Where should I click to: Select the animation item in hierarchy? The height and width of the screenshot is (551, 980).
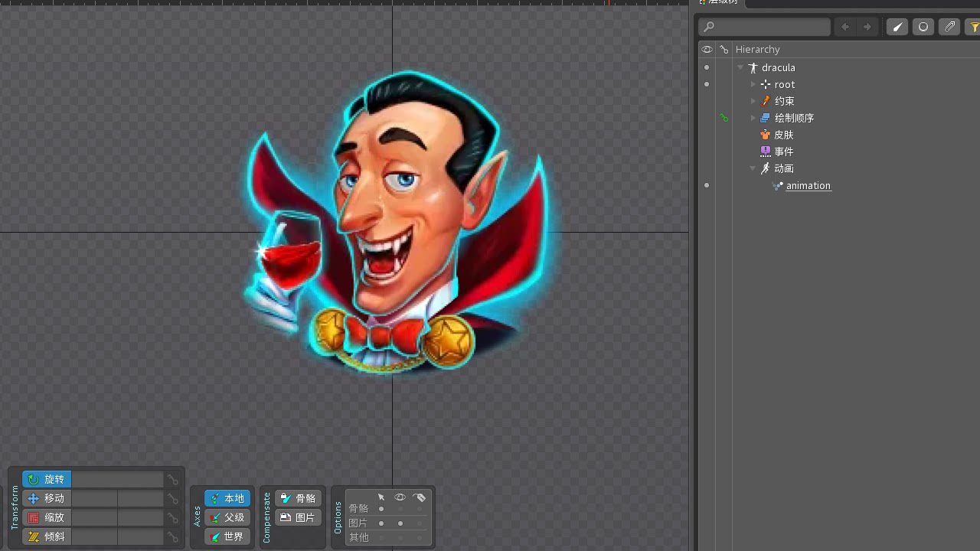click(808, 185)
